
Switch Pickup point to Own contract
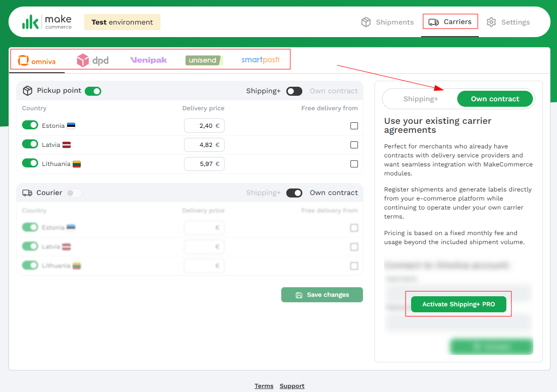pyautogui.click(x=294, y=91)
